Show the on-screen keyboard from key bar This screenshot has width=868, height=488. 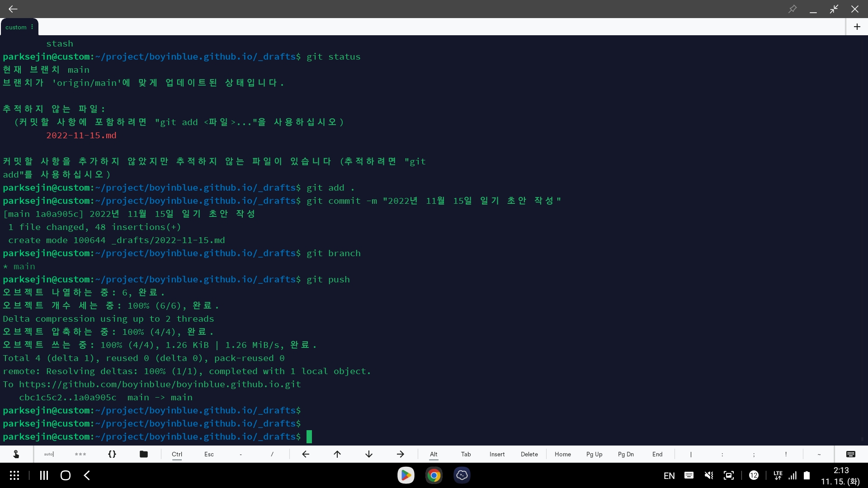pyautogui.click(x=851, y=454)
